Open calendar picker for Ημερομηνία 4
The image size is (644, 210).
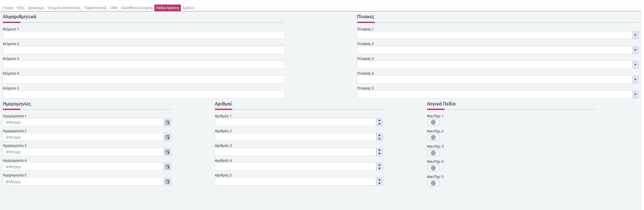click(167, 167)
